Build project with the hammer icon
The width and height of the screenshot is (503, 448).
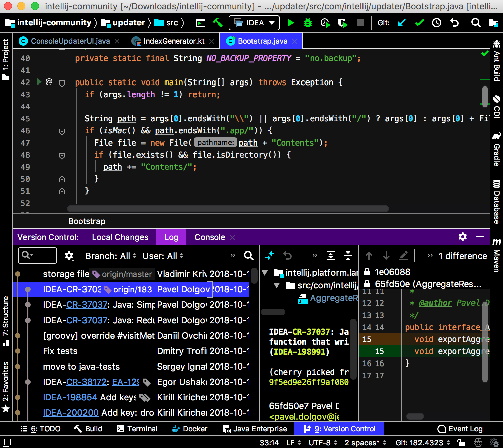tap(218, 23)
